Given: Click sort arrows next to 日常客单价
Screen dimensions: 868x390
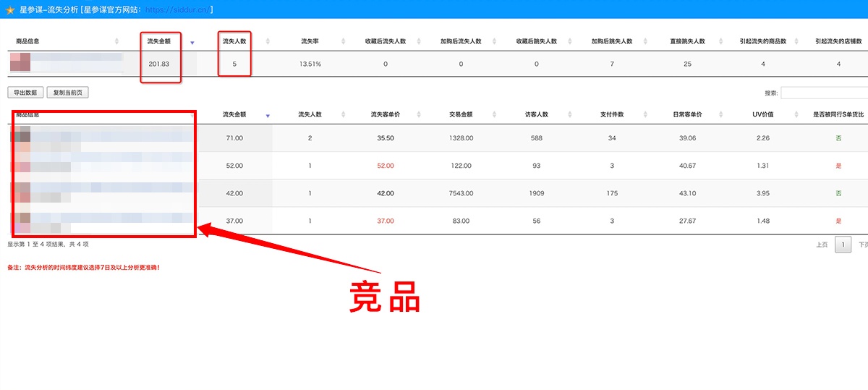Looking at the screenshot, I should (721, 114).
